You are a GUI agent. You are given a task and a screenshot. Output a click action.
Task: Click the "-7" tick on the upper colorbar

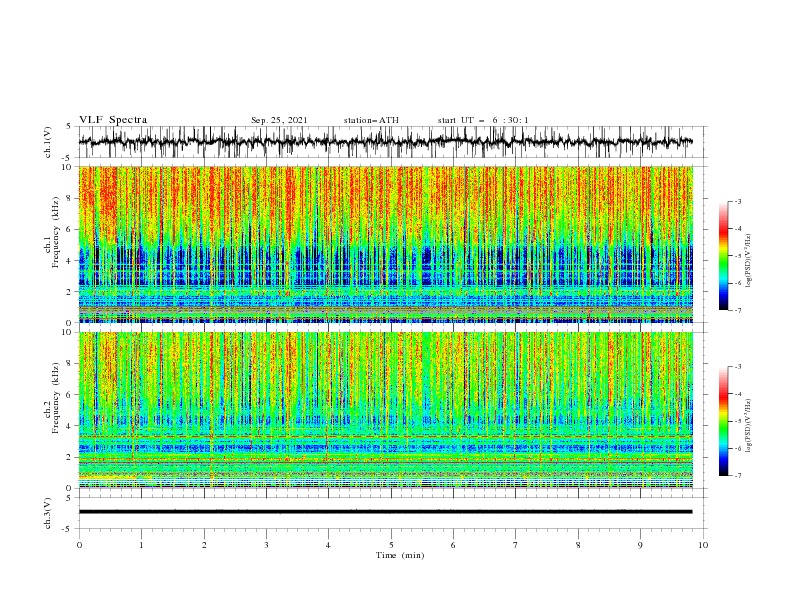(x=737, y=310)
